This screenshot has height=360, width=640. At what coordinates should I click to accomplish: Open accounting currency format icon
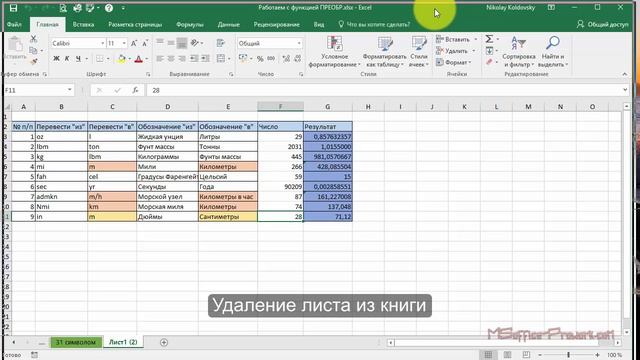(243, 59)
